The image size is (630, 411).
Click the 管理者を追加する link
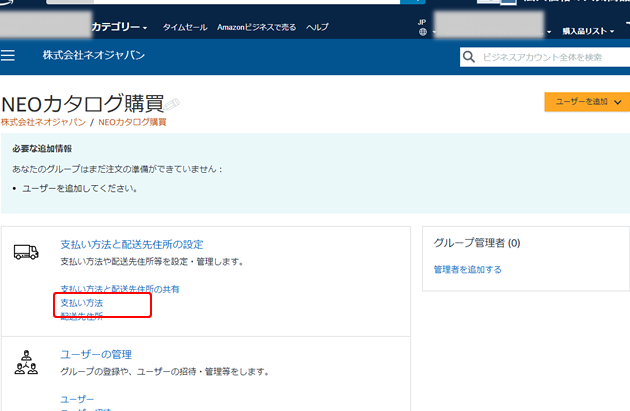click(x=468, y=269)
